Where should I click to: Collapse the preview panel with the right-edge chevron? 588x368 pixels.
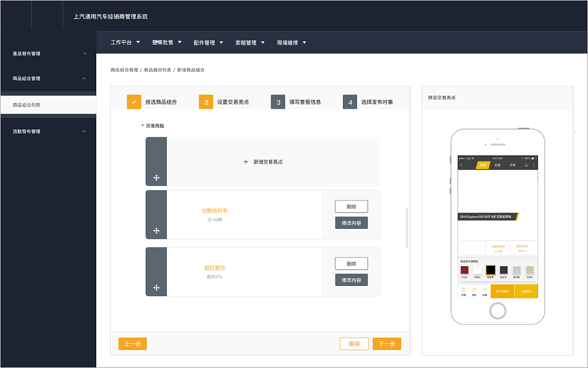point(576,132)
